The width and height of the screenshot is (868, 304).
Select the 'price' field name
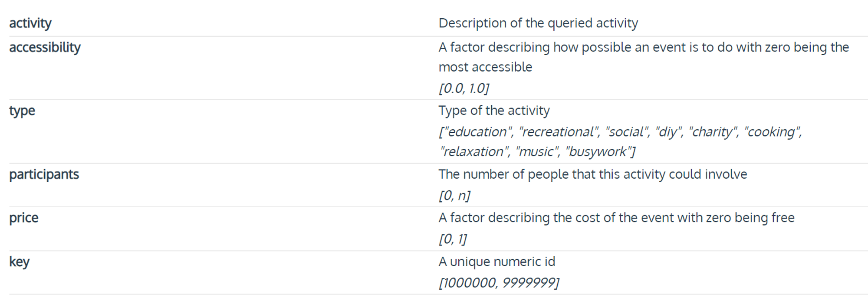point(24,218)
